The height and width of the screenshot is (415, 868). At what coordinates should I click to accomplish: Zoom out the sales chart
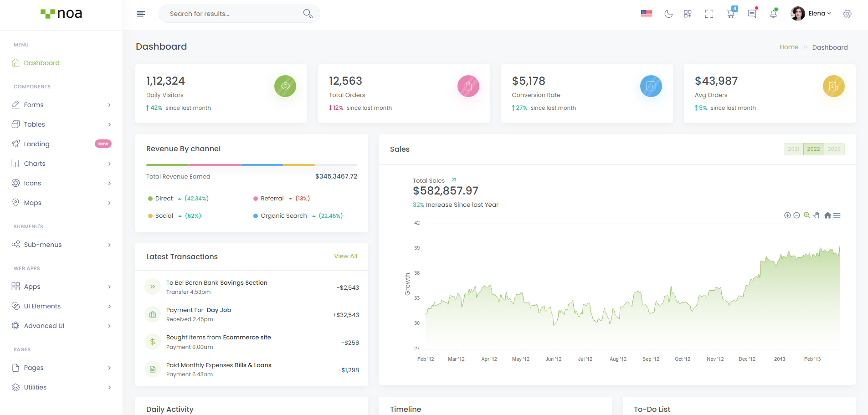click(x=796, y=215)
